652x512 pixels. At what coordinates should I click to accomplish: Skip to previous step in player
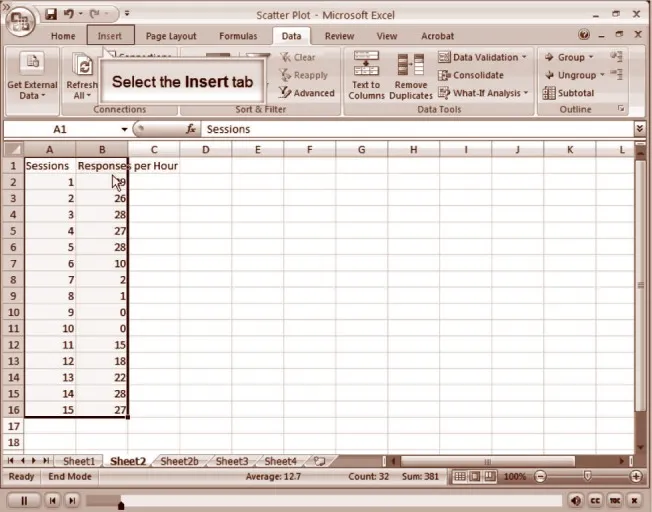52,500
